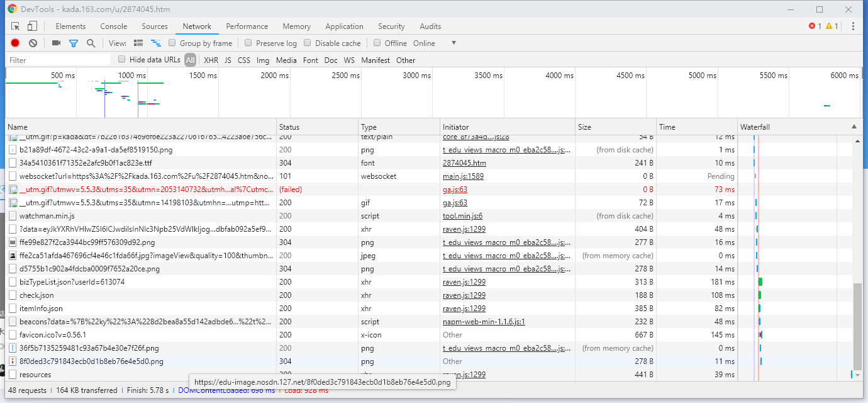Open the DevTools three-dot customize menu
The image size is (868, 403).
click(853, 26)
